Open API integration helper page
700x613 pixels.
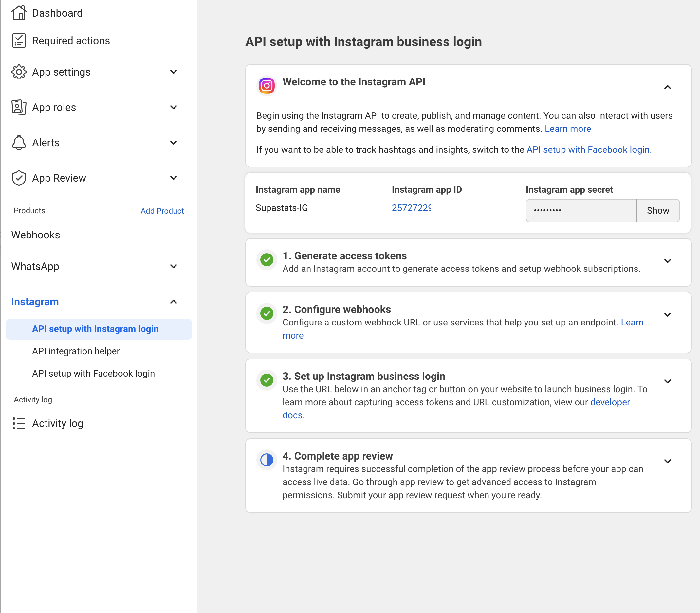click(x=76, y=351)
